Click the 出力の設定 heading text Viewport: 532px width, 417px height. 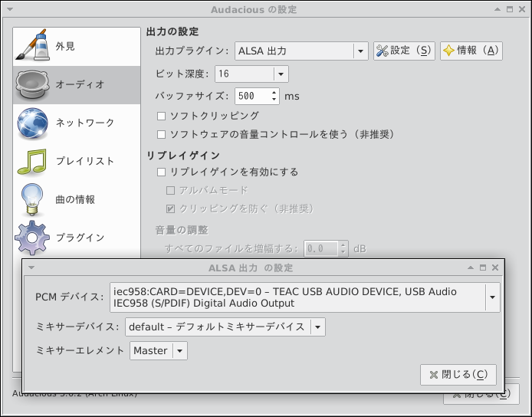[172, 32]
